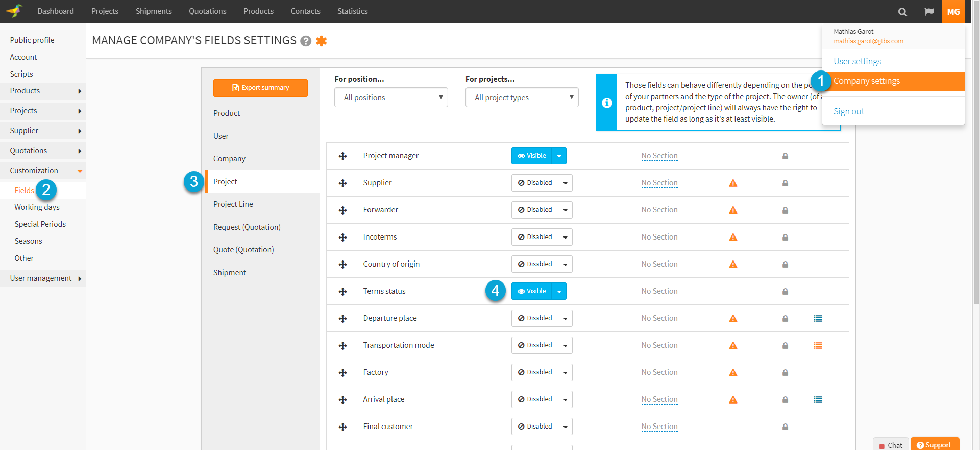The width and height of the screenshot is (980, 450).
Task: Toggle the Visible button for Project manager
Action: pyautogui.click(x=532, y=156)
